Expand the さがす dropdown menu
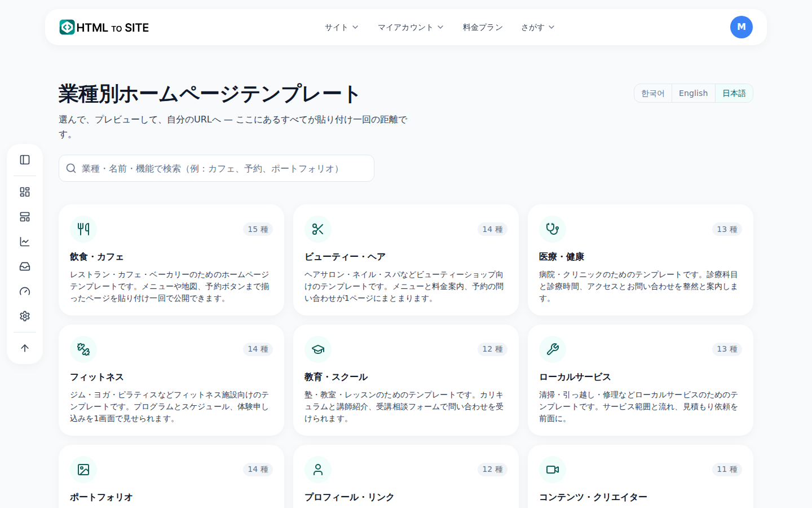Screen dimensions: 812x508 538,27
